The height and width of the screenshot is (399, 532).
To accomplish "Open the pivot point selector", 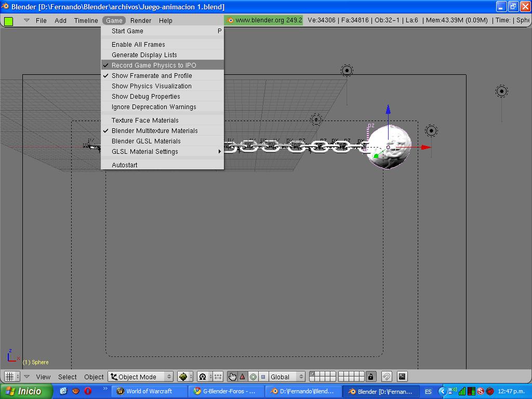I will point(205,377).
